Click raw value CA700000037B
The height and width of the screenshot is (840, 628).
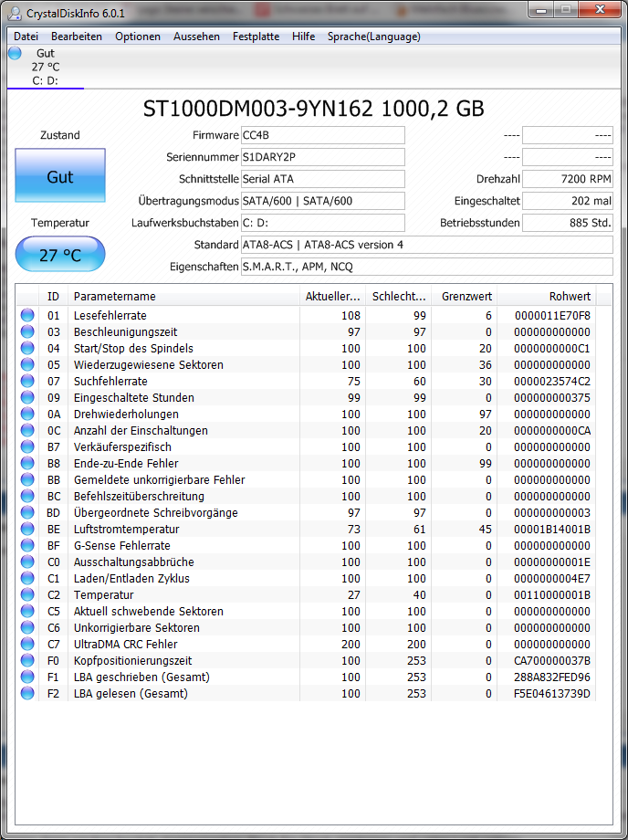[552, 660]
